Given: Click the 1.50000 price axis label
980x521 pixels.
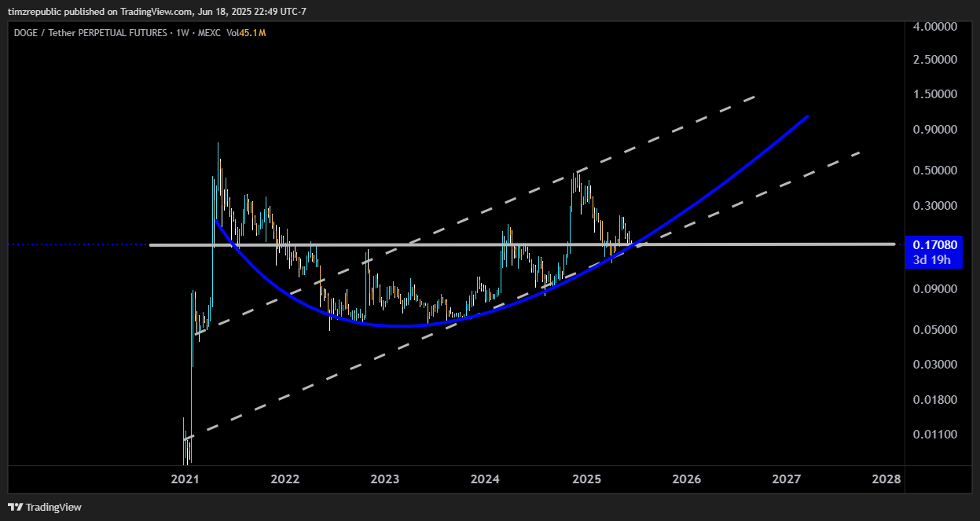Looking at the screenshot, I should [x=935, y=94].
